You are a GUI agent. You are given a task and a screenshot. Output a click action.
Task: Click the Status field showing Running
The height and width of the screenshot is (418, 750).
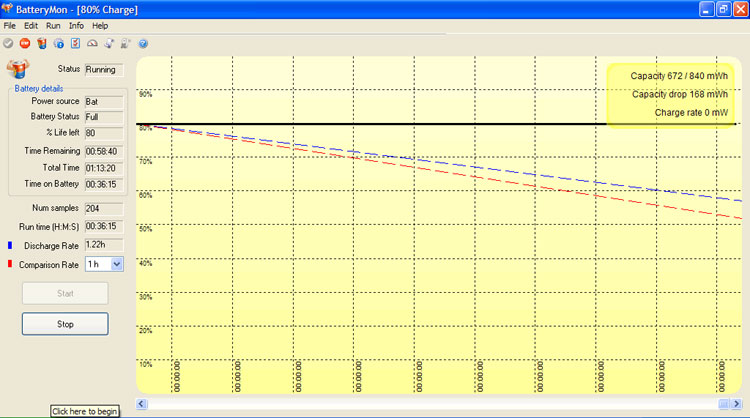(104, 70)
